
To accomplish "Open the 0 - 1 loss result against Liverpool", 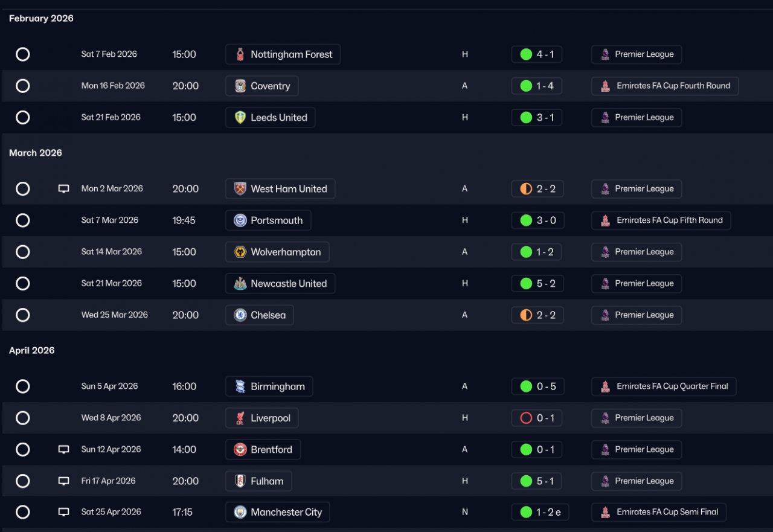I will pyautogui.click(x=537, y=418).
